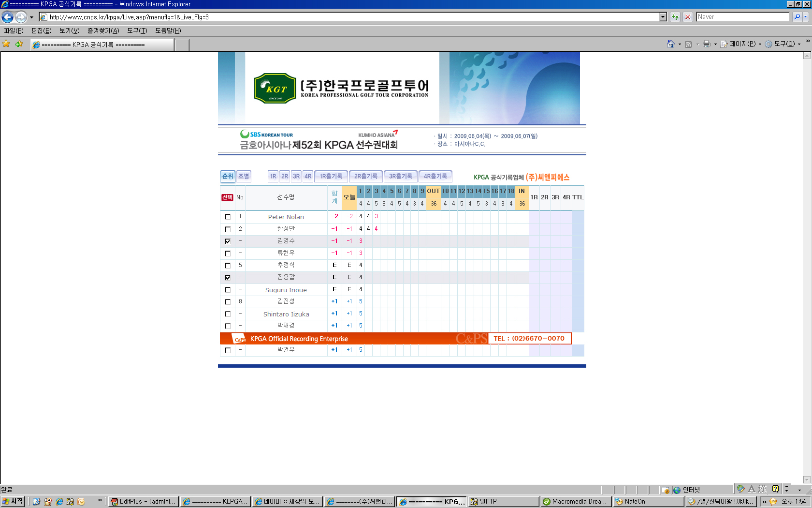
Task: Tick the checkbox for Shintaro Iizuka
Action: pyautogui.click(x=228, y=314)
